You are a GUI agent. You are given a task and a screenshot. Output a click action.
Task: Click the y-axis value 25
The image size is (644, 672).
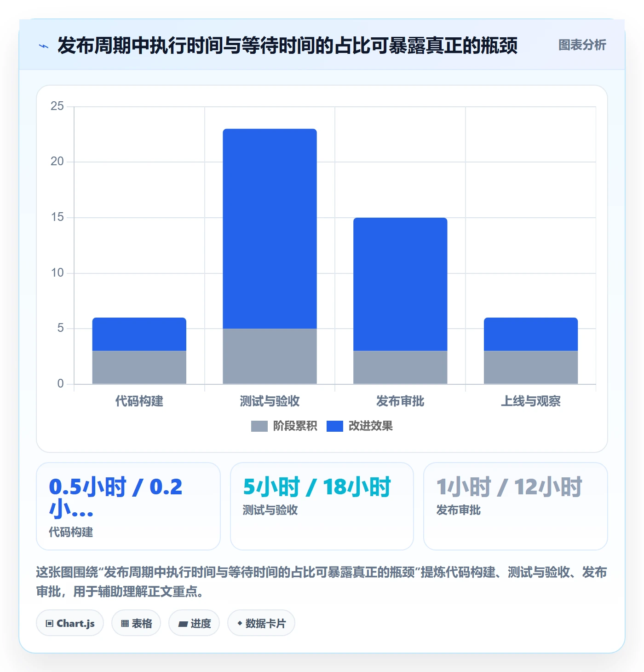click(57, 106)
